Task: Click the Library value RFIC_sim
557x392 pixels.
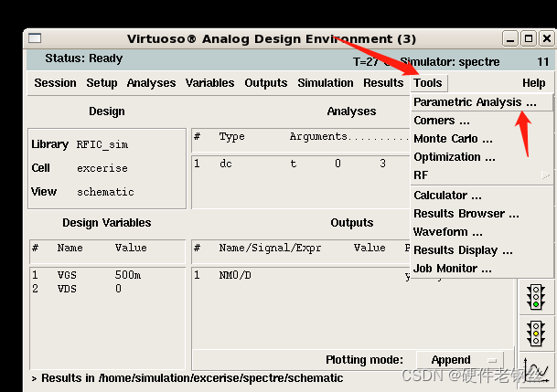Action: click(102, 144)
